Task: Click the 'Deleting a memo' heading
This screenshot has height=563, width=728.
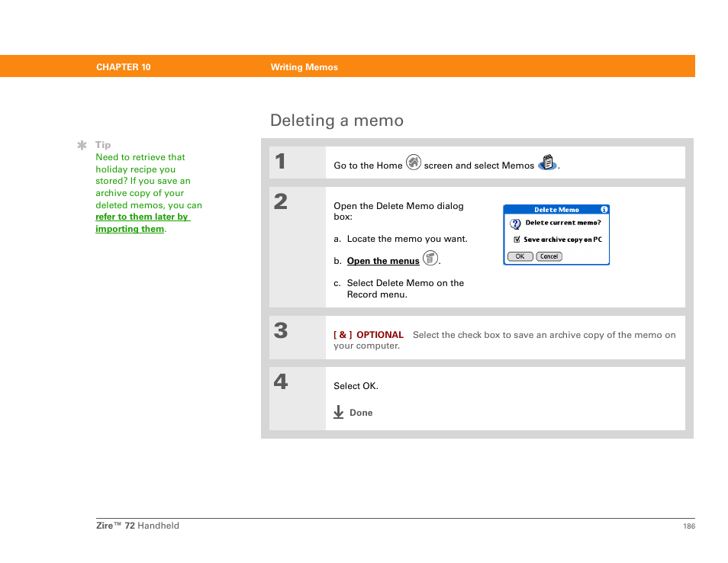Action: tap(337, 121)
